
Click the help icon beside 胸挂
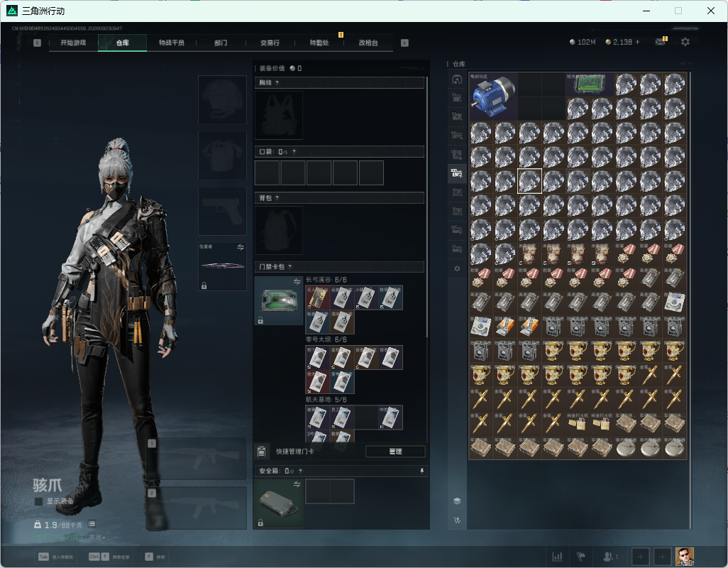[x=277, y=82]
